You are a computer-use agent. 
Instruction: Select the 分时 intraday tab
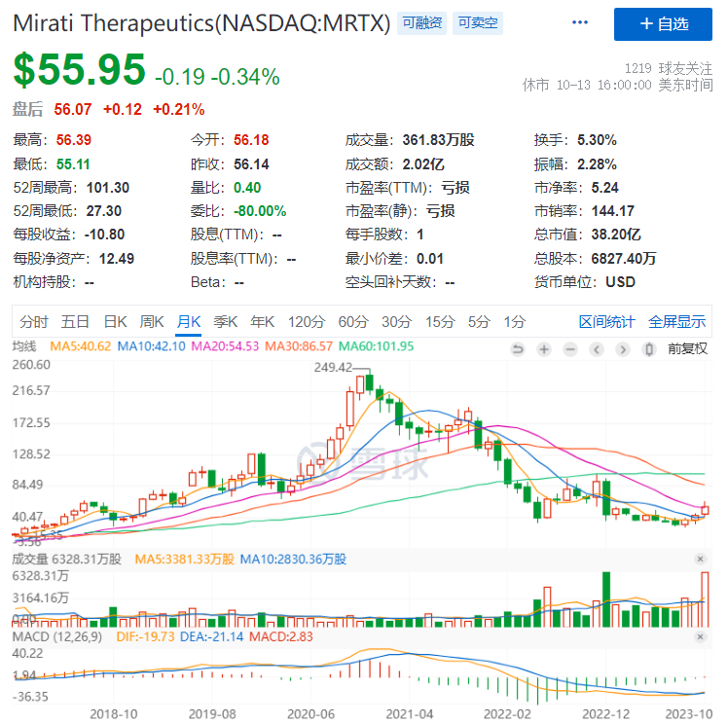click(x=33, y=322)
